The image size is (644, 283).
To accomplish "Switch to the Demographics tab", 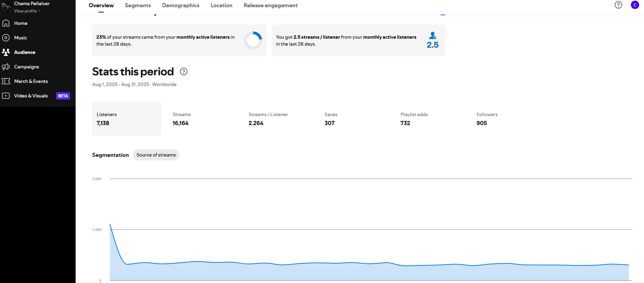I will click(x=181, y=6).
